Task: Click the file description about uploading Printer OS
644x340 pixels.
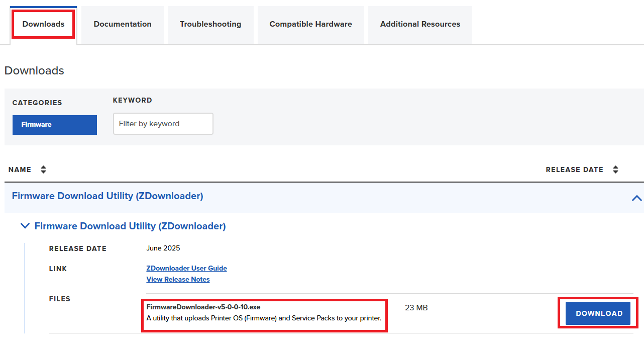Action: pos(264,318)
